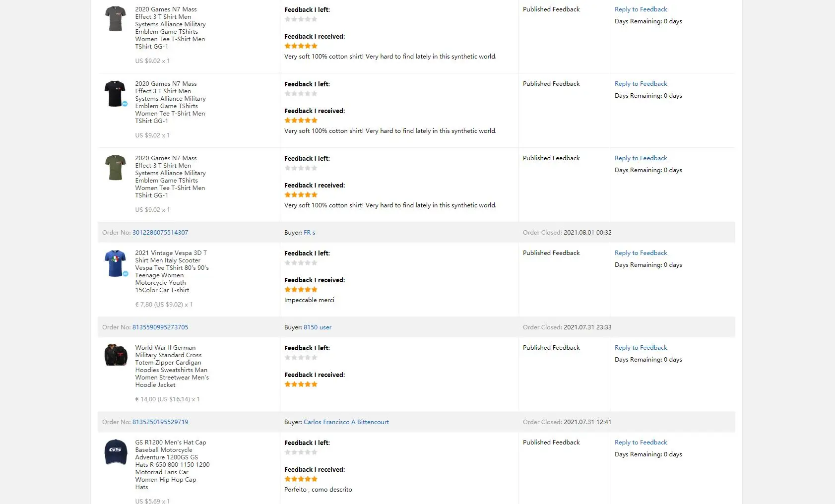835x504 pixels.
Task: View buyer profile FR s
Action: (x=309, y=233)
